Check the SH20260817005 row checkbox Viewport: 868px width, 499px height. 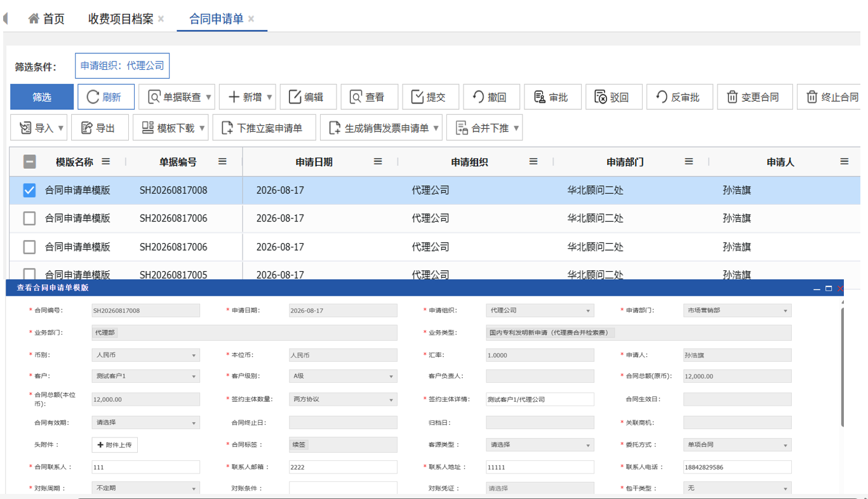(29, 274)
